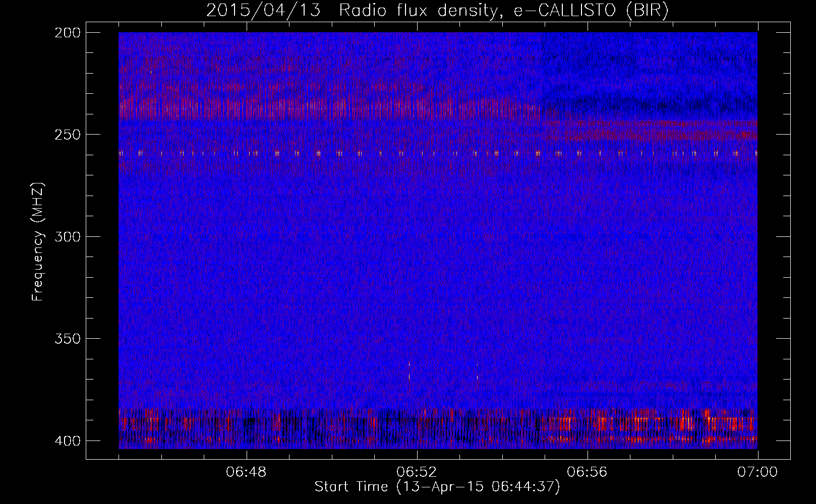Click the 200 frequency tick label

point(68,33)
